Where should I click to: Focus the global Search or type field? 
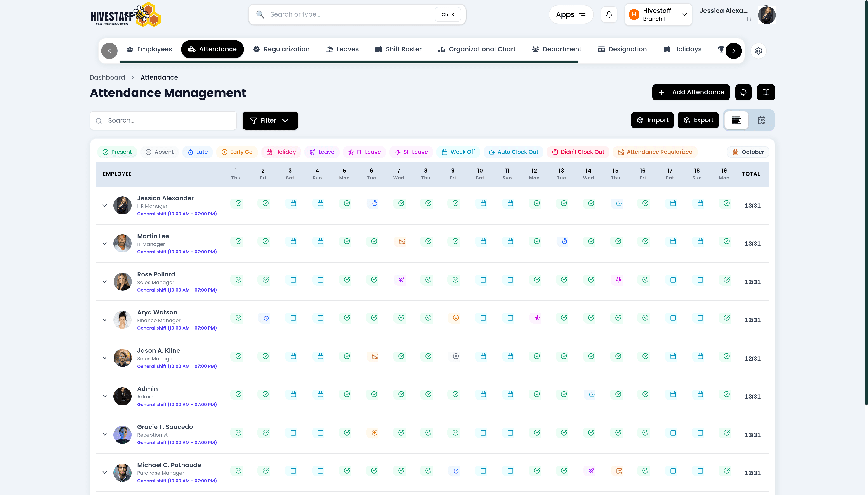(x=357, y=15)
